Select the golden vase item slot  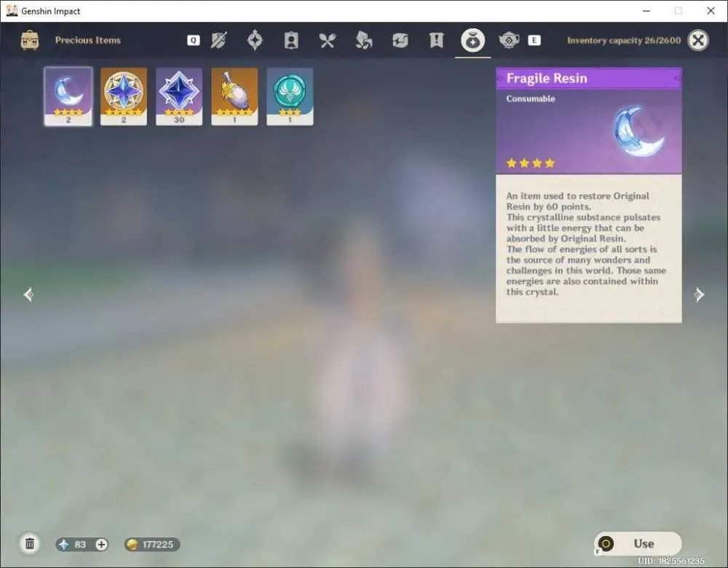pos(234,96)
